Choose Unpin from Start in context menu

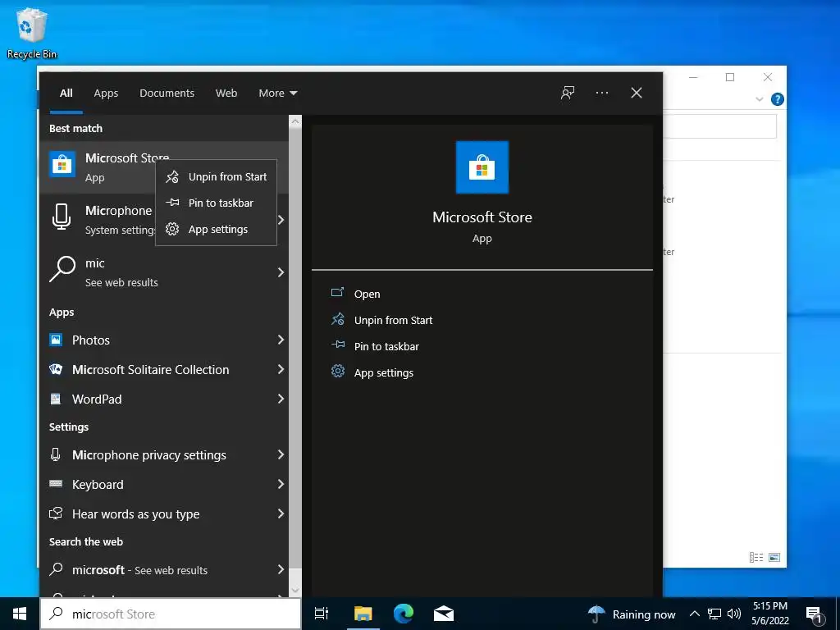click(x=217, y=177)
